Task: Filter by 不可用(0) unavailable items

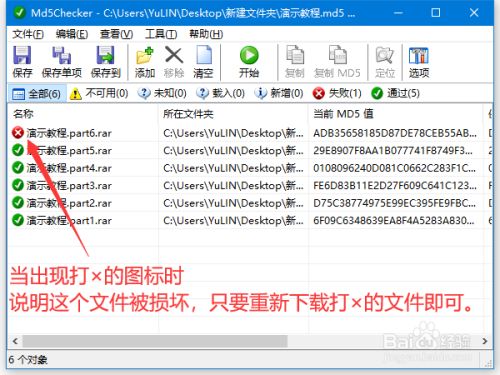Action: point(99,93)
